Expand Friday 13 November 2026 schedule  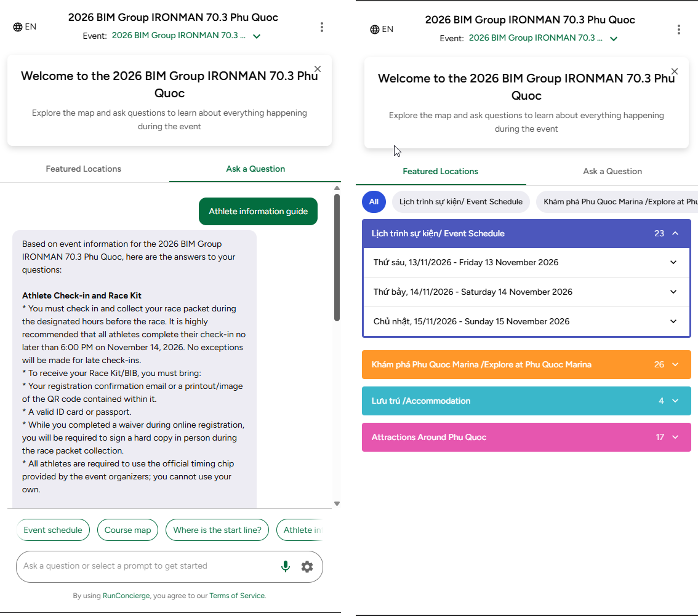[x=526, y=263]
